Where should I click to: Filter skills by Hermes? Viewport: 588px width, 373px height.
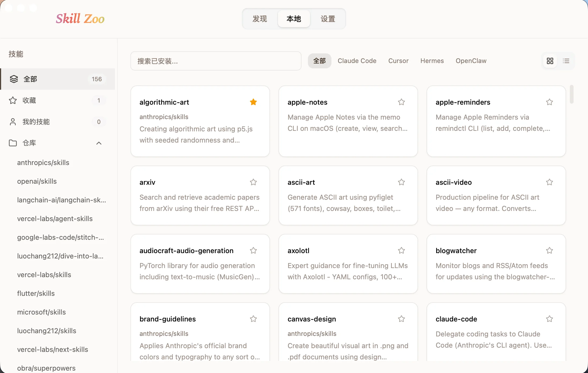pos(432,61)
